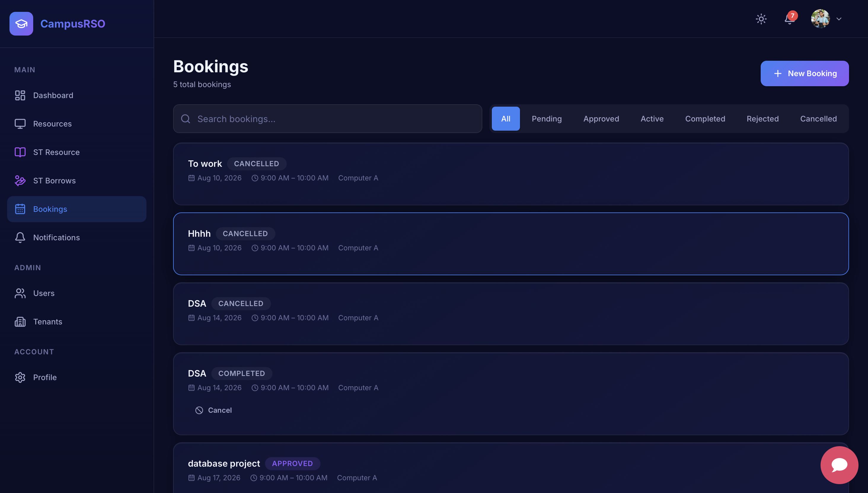Click the user avatar photo
Screen dimensions: 868x493
820,19
